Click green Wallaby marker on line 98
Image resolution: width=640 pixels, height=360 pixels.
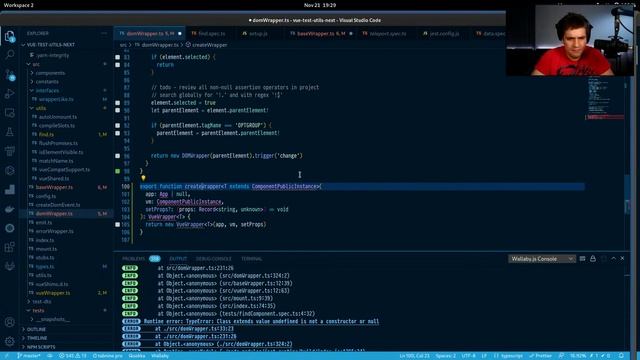pos(118,171)
